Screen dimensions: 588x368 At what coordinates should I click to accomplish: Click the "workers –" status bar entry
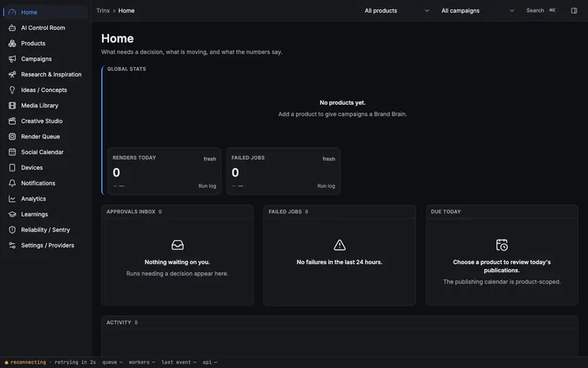coord(142,362)
